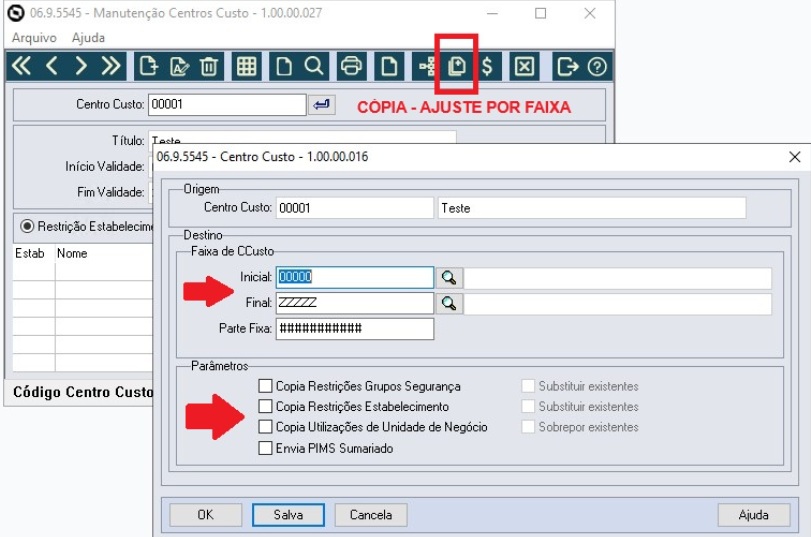Viewport: 811px width, 537px height.
Task: Open the hierarchy structure icon
Action: coord(427,67)
